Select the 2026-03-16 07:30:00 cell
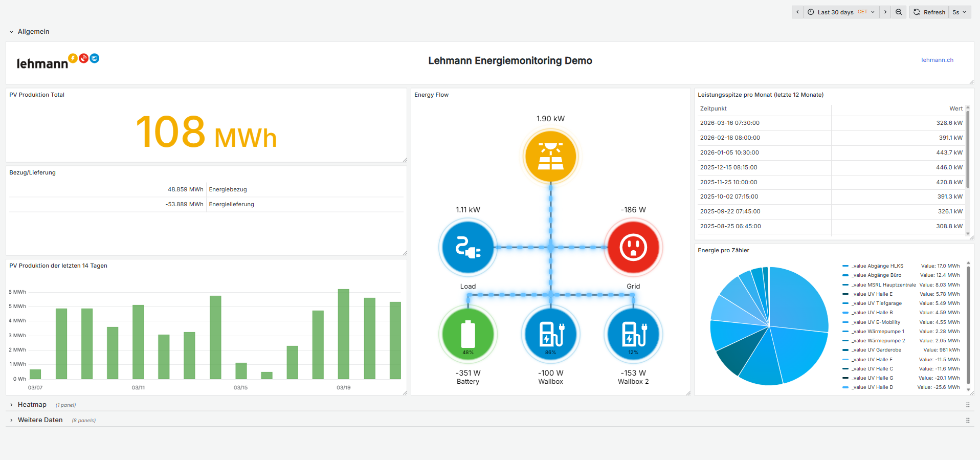The height and width of the screenshot is (460, 980). coord(729,123)
